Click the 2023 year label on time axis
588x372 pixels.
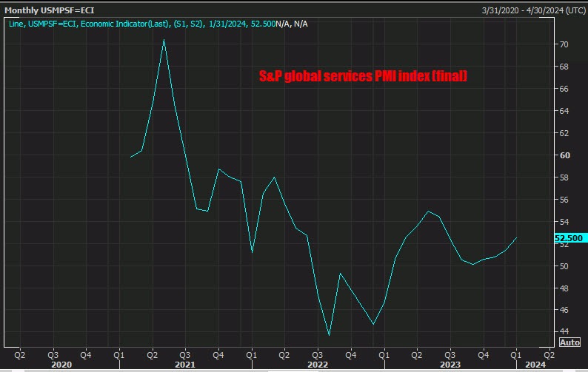(x=450, y=365)
